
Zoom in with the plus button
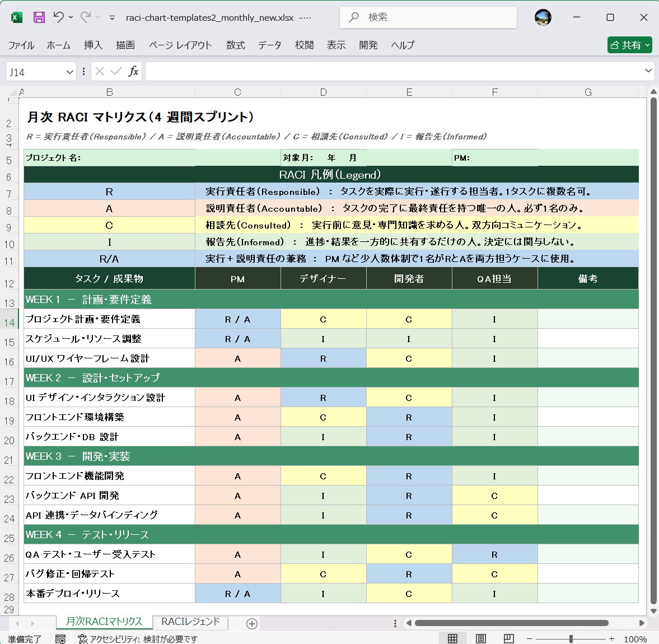611,638
